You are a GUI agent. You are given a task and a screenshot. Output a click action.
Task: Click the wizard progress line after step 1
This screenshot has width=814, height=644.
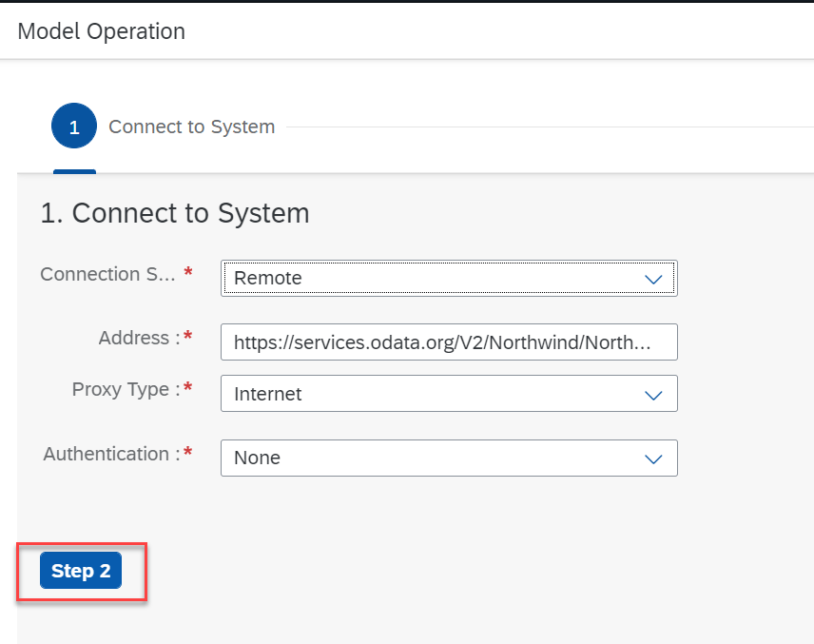pos(542,127)
